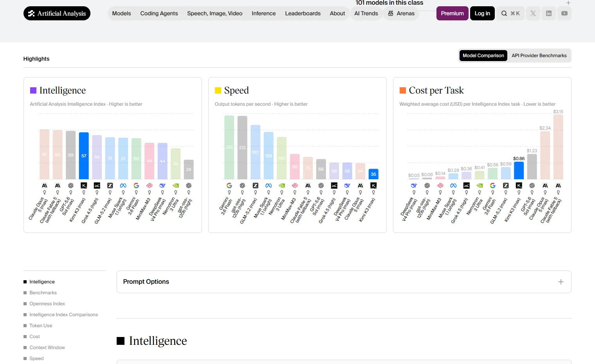
Task: Click the blue Speed bar showing 35
Action: click(373, 174)
